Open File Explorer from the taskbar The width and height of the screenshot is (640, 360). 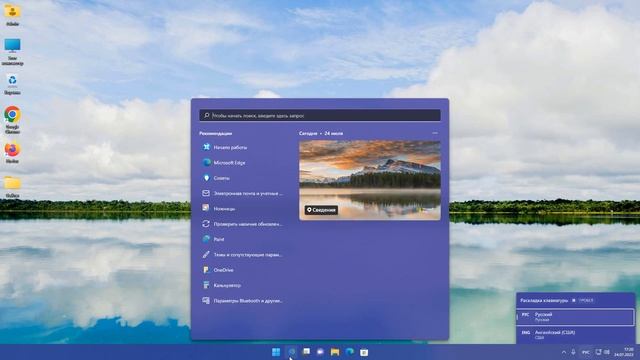[x=335, y=352]
